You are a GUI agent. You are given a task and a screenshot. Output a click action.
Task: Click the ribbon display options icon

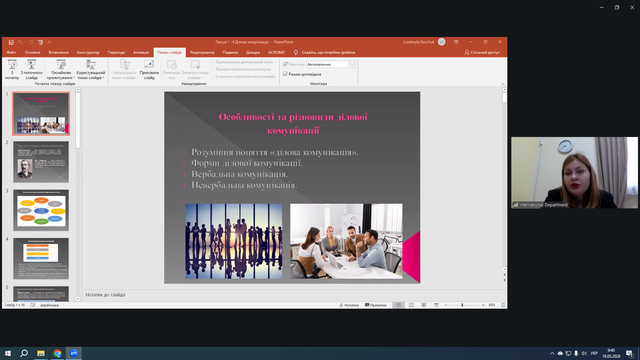pos(456,42)
